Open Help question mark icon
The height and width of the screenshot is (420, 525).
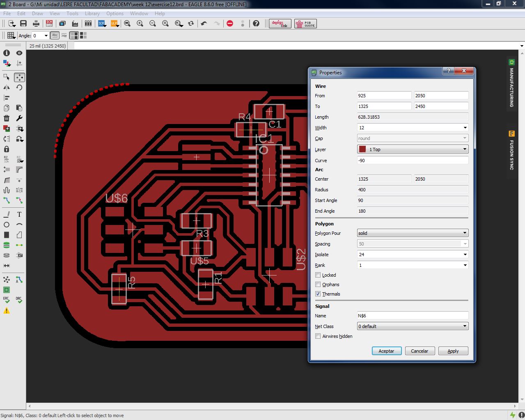tap(256, 24)
